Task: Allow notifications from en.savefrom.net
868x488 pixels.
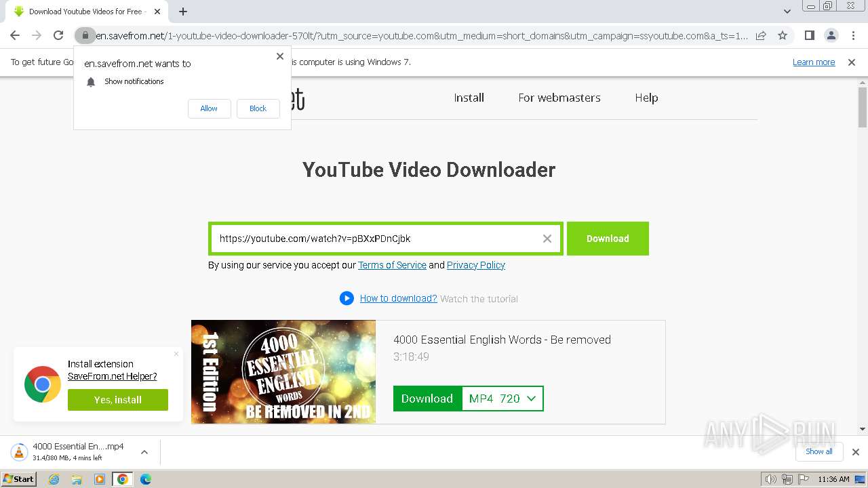Action: pos(209,108)
